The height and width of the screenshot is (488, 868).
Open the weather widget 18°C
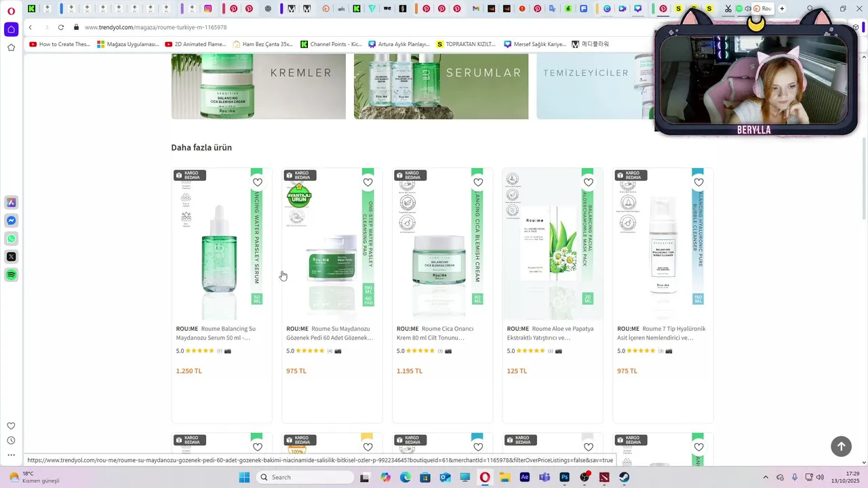34,477
